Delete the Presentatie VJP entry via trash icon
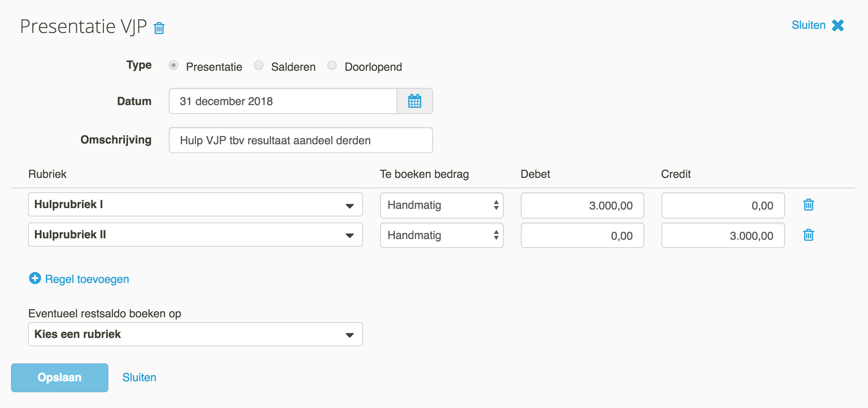 coord(159,28)
